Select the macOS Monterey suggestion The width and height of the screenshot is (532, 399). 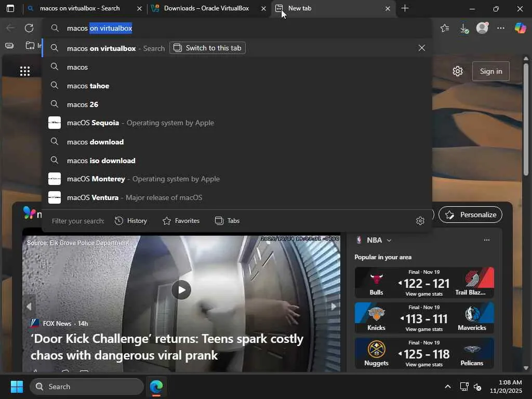(x=237, y=179)
